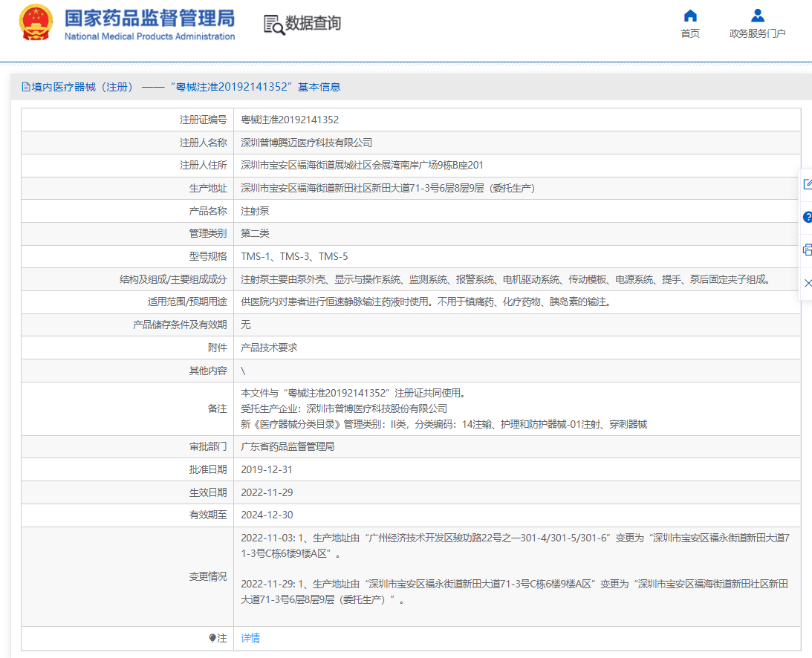Screen dimensions: 812x658
Task: Close the floating side panel with X
Action: pyautogui.click(x=808, y=283)
